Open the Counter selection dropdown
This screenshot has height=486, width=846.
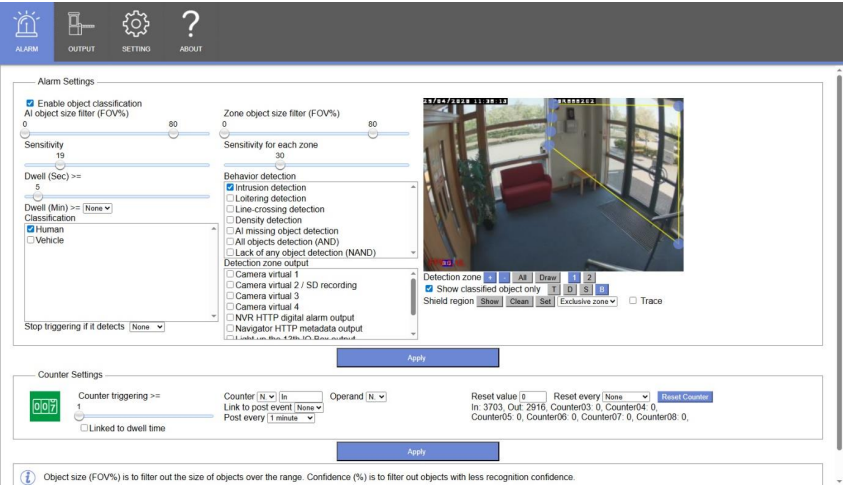point(267,396)
